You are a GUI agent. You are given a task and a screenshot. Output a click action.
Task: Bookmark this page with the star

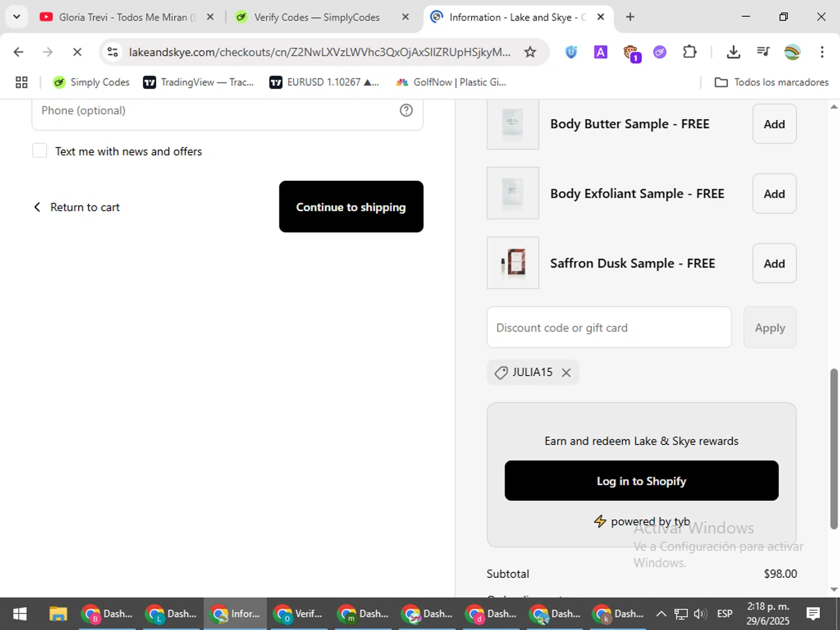[530, 52]
